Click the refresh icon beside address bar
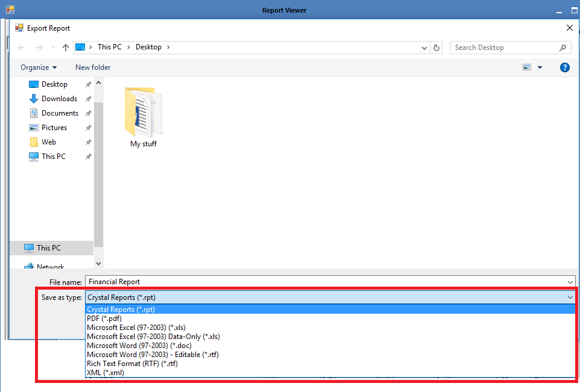The image size is (580, 392). 437,48
